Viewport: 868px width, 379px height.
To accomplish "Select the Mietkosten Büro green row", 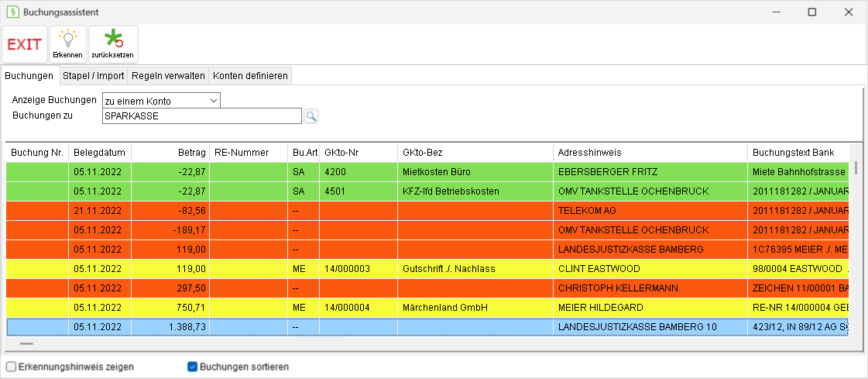I will (427, 172).
